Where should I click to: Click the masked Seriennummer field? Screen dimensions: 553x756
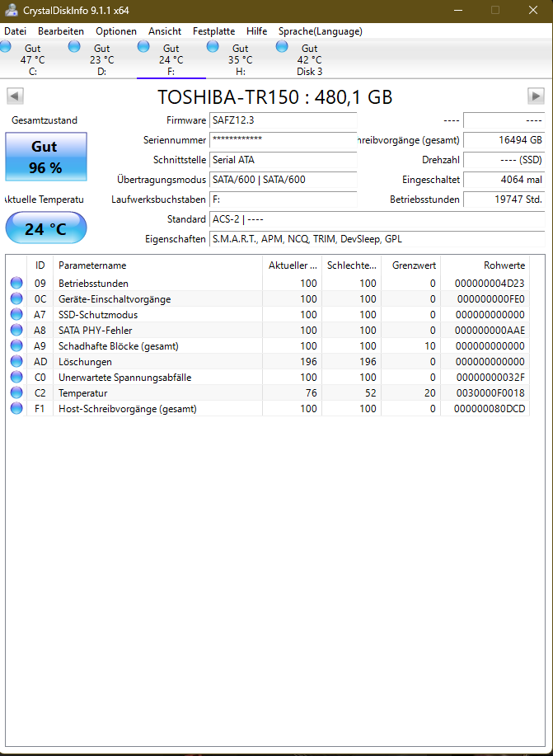283,140
